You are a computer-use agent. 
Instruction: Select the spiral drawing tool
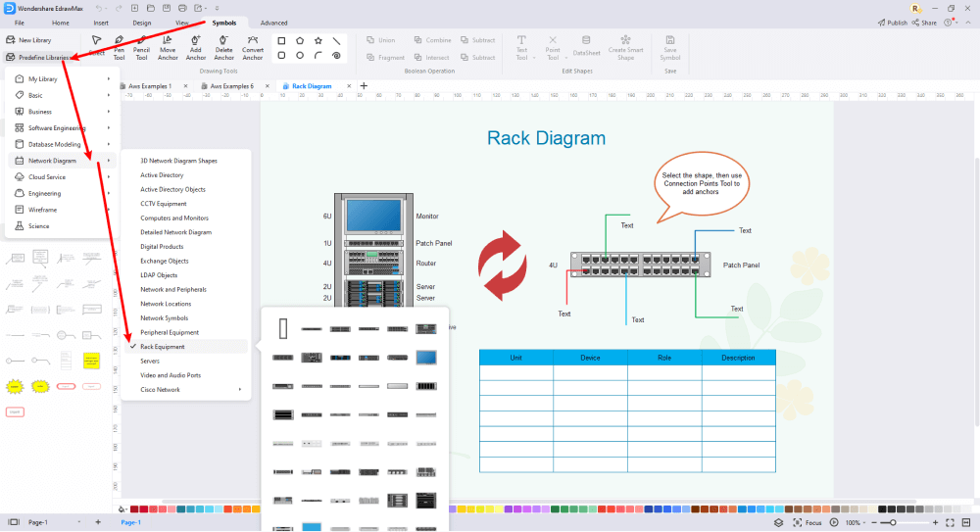point(336,56)
